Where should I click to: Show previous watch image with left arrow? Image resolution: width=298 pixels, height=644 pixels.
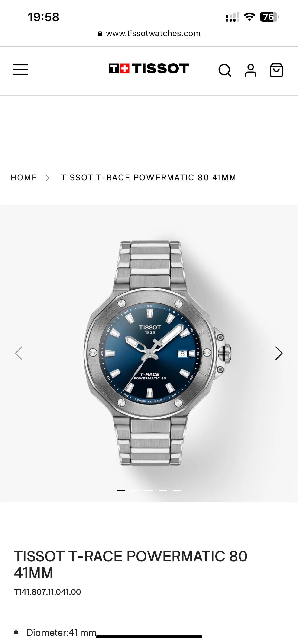[19, 353]
